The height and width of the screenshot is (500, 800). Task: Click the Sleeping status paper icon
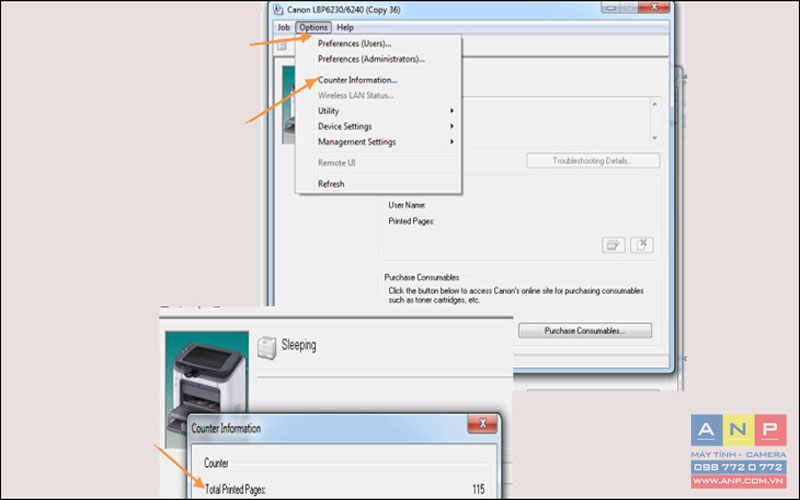(266, 347)
